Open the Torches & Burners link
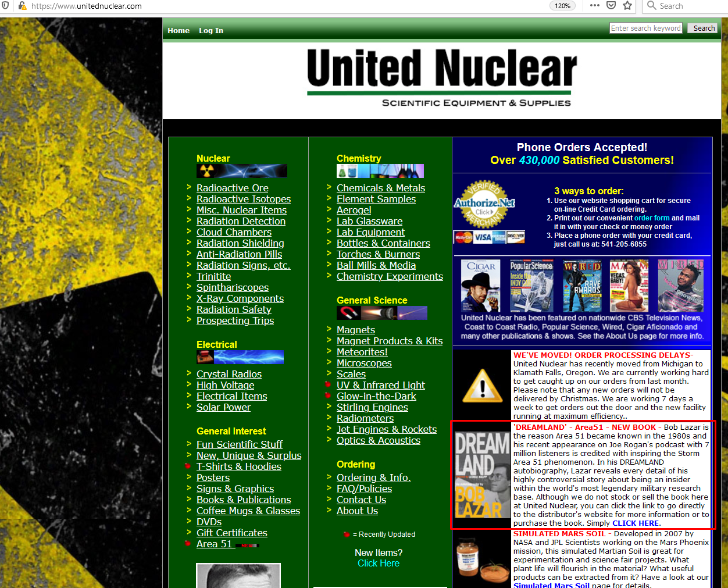The image size is (728, 588). [x=379, y=254]
